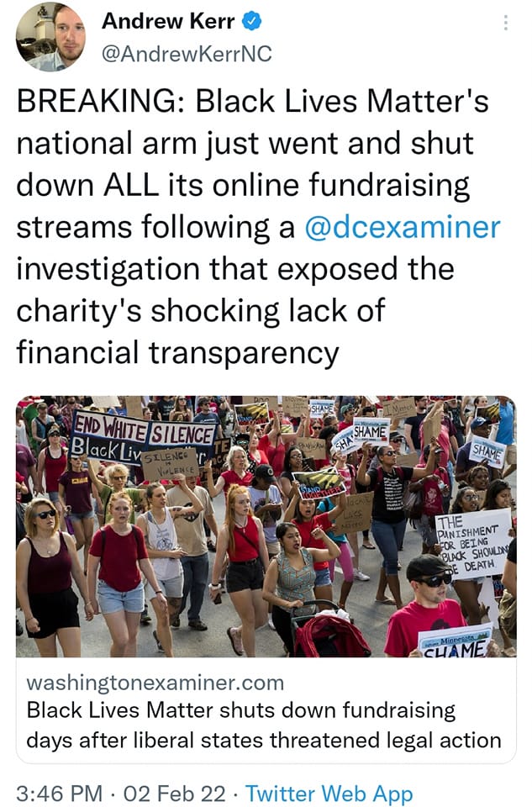Click the 02 Feb 22 date

pos(174,793)
